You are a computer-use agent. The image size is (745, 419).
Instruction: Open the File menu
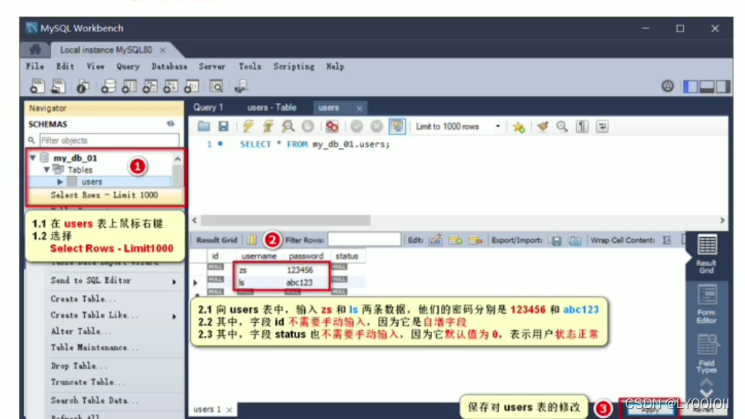[x=35, y=67]
